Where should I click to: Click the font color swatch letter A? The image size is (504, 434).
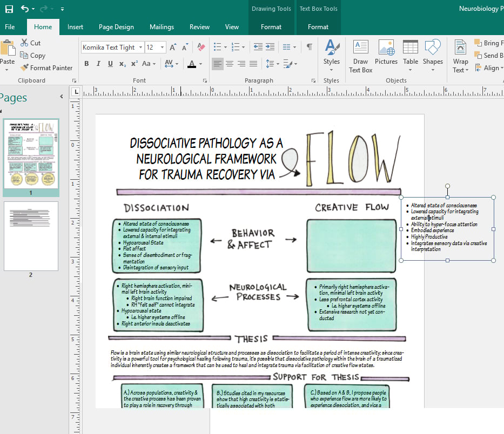[x=191, y=64]
